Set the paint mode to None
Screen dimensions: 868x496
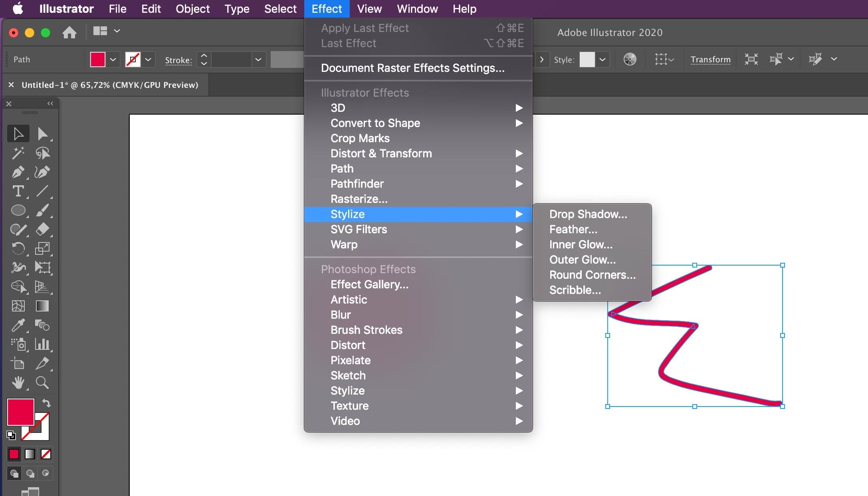coord(46,454)
